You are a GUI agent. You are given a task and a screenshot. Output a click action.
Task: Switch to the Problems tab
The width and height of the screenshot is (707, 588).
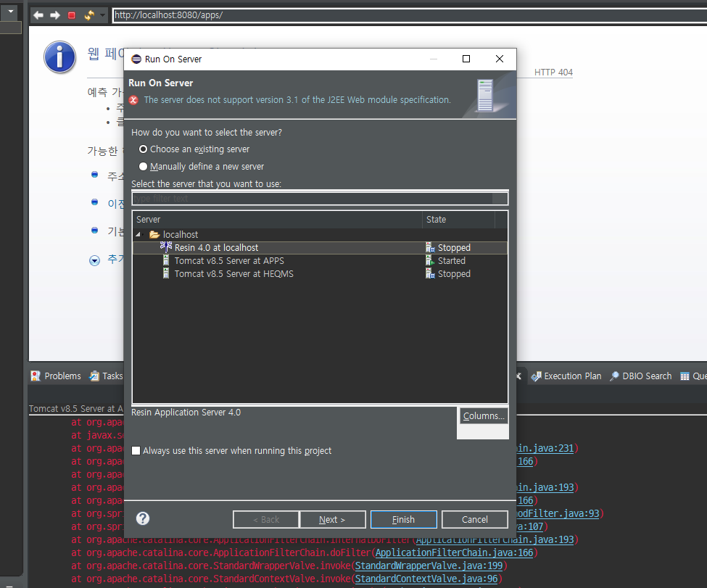tap(56, 376)
